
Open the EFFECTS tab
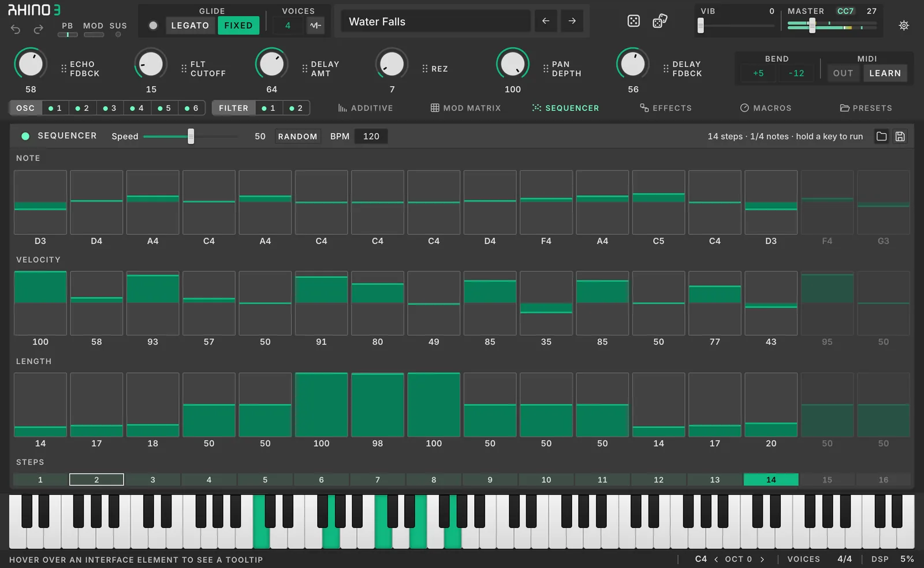click(665, 108)
